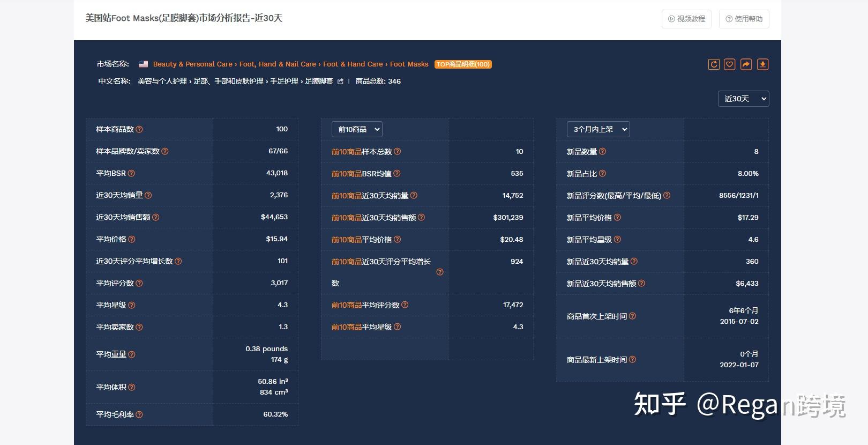Click the 前10商品平均评分数 value 17,472

tap(513, 305)
